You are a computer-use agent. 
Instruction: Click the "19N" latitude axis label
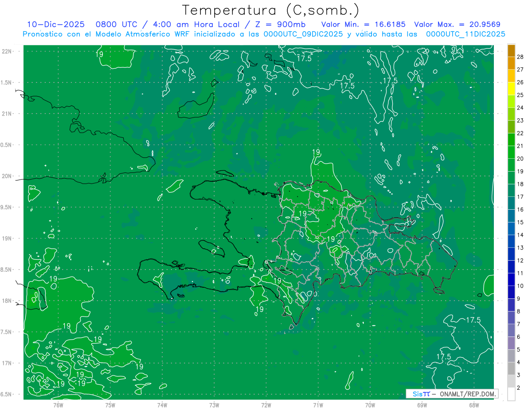pos(7,239)
